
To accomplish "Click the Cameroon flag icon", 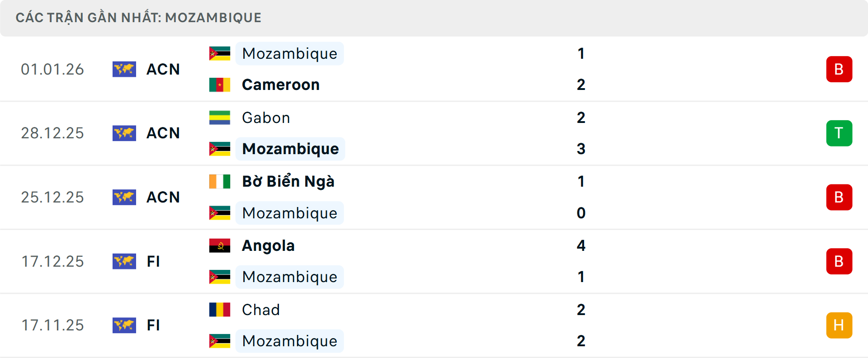I will point(219,85).
